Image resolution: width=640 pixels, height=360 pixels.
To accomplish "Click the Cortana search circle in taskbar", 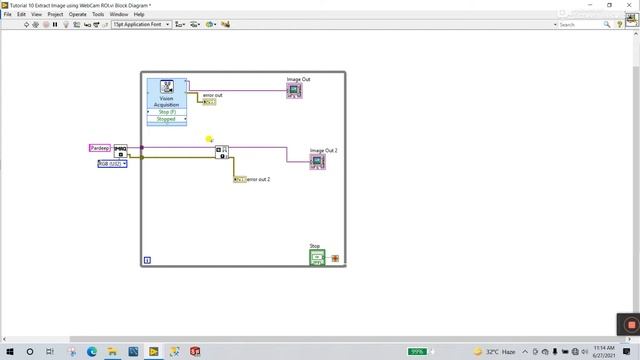I will pyautogui.click(x=30, y=351).
